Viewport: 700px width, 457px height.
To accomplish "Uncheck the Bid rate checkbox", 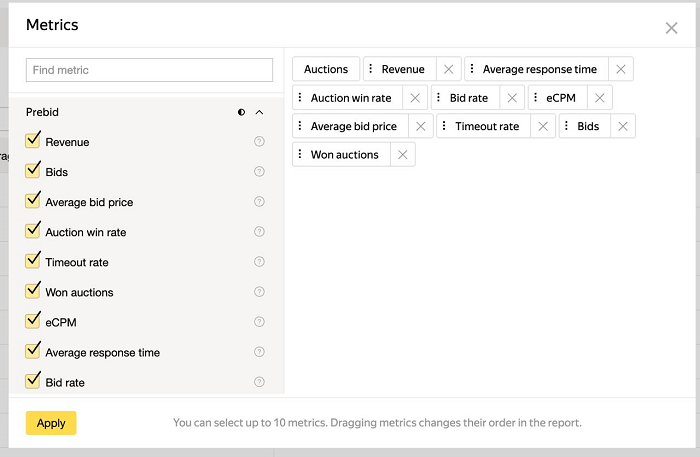I will click(33, 381).
